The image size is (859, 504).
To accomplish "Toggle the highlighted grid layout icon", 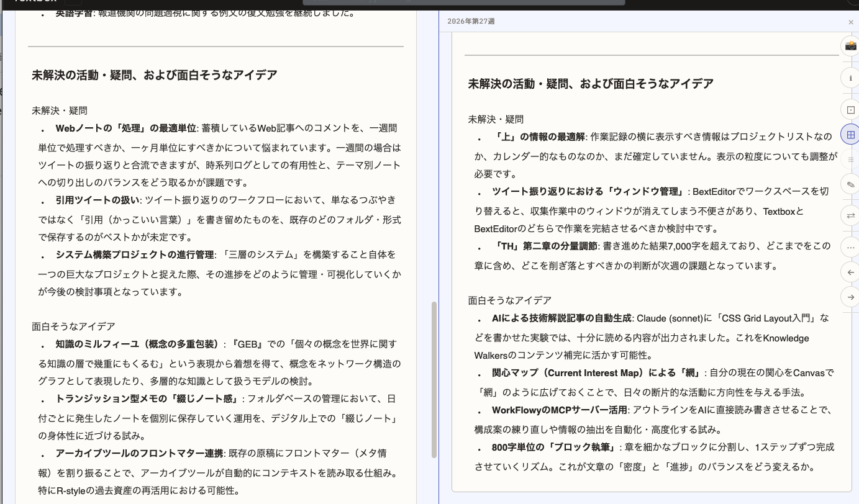I will 850,135.
